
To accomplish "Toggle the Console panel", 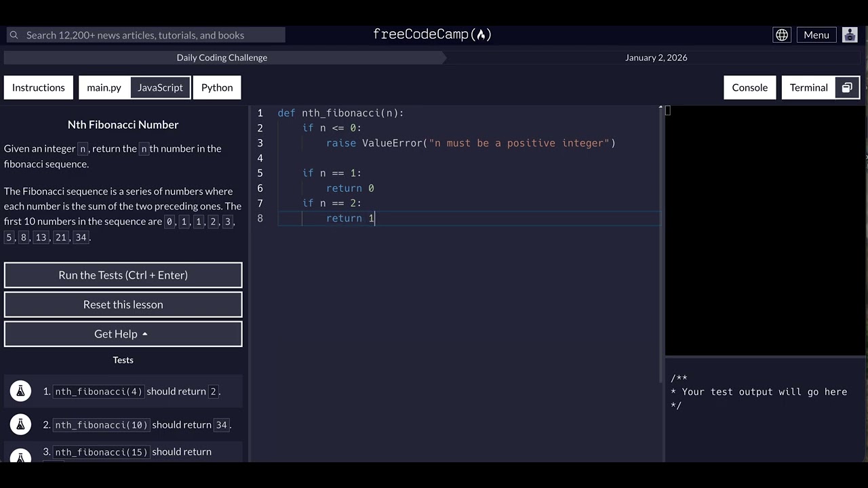I will point(750,87).
